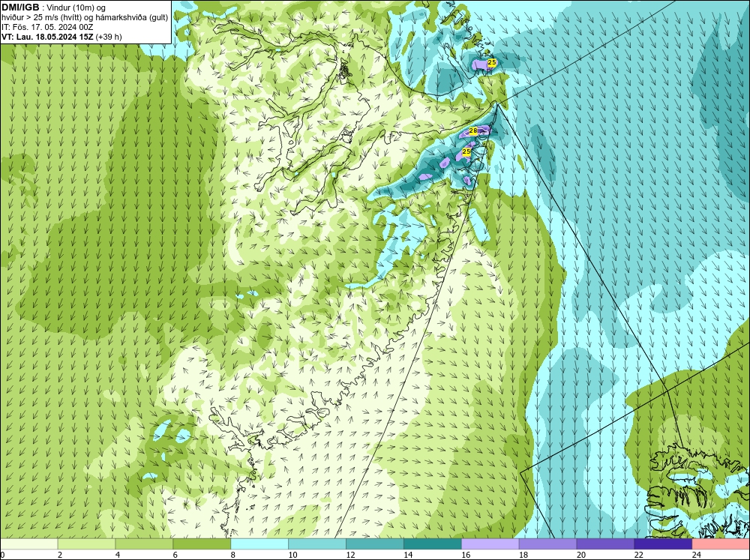Image resolution: width=750 pixels, height=560 pixels.
Task: Click the legend scale number 8
Action: (233, 555)
